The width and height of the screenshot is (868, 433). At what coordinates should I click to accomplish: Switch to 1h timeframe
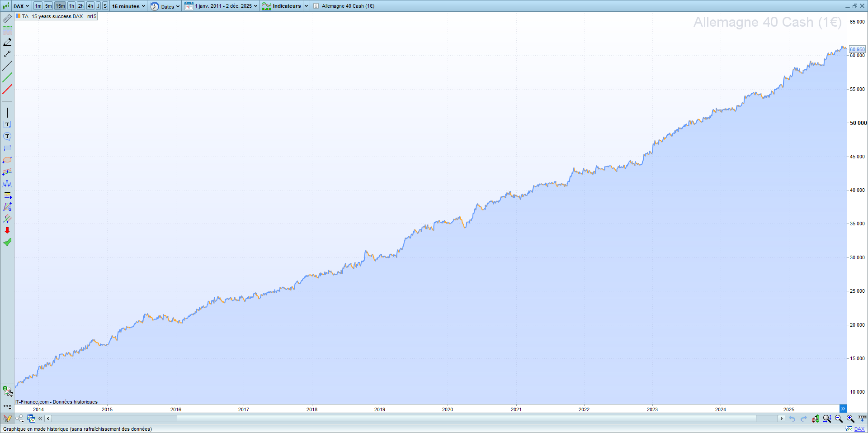(71, 6)
